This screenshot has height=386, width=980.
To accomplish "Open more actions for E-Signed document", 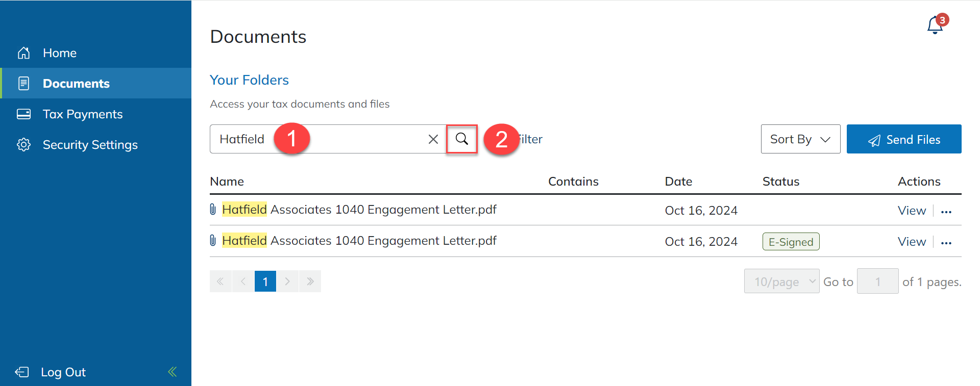I will [x=946, y=243].
